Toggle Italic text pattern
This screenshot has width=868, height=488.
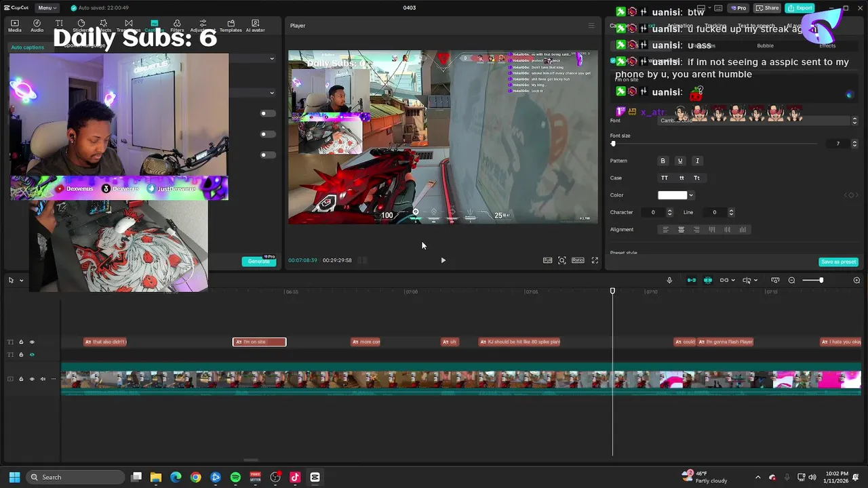coord(697,161)
